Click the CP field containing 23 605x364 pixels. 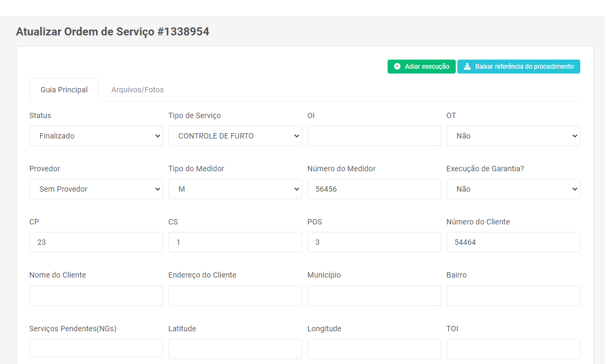96,242
